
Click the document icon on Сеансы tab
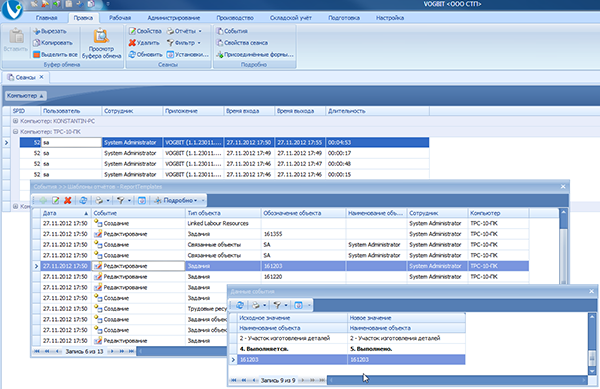(11, 77)
